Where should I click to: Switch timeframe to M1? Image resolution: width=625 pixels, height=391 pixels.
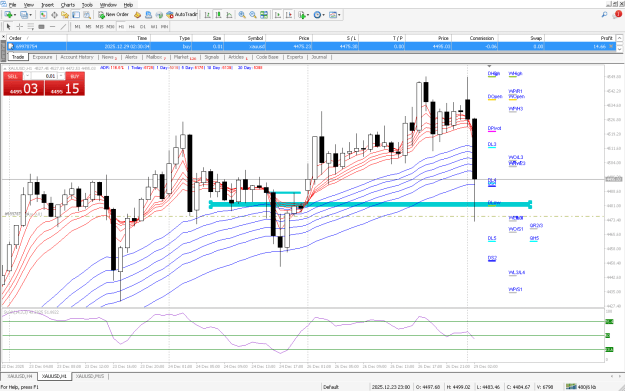77,27
